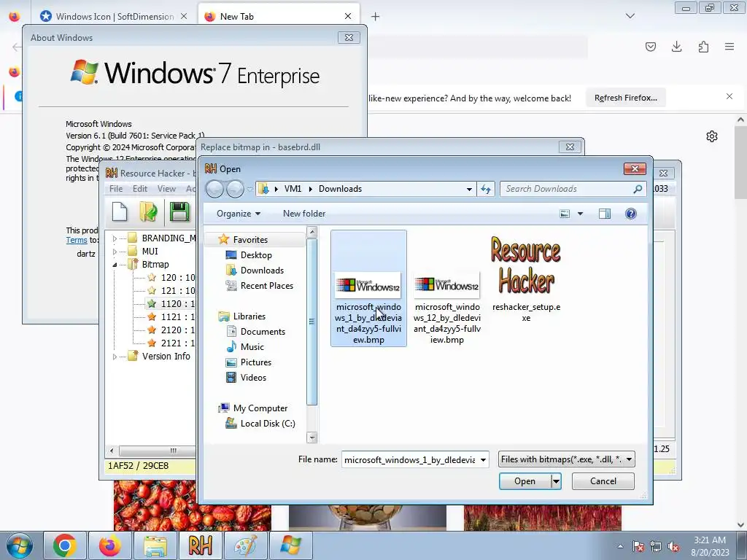Select Recent Places in Favorites
The image size is (747, 560).
coord(266,286)
